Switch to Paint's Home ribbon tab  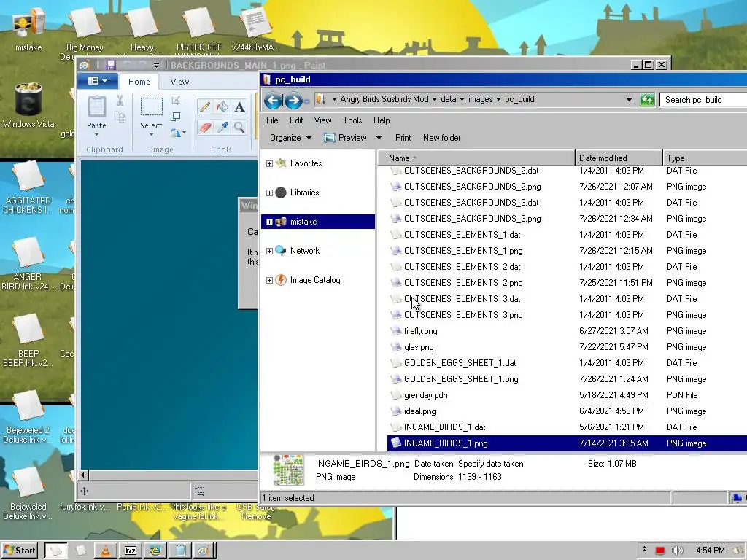pyautogui.click(x=139, y=82)
